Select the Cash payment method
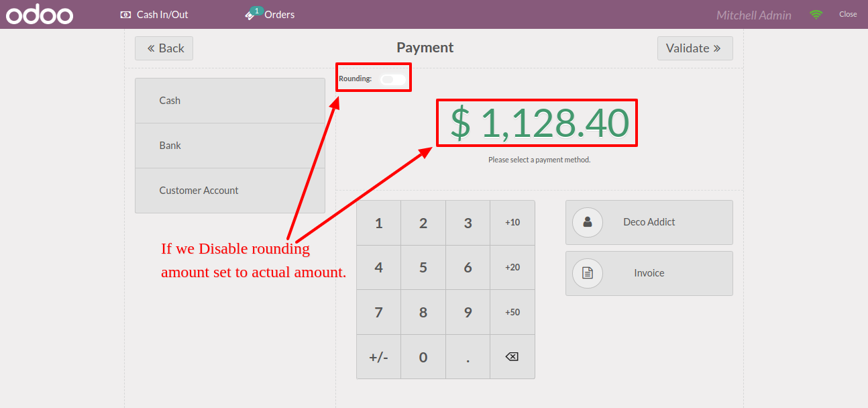 pyautogui.click(x=230, y=101)
